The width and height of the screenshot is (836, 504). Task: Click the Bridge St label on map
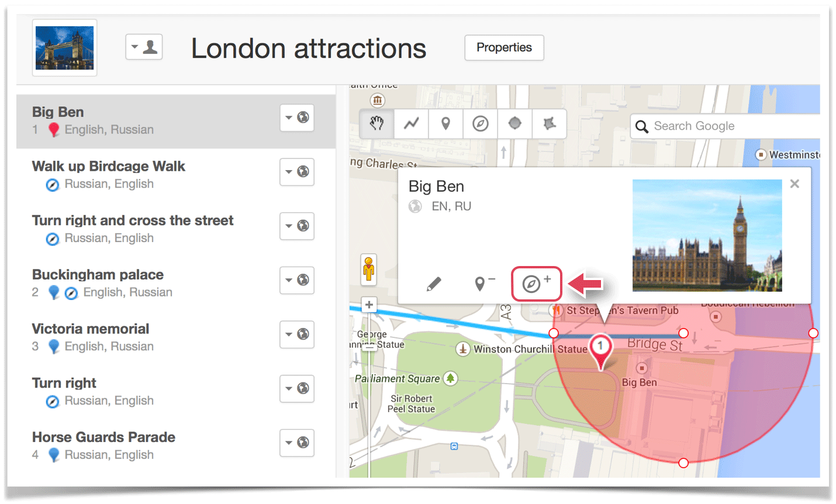coord(655,344)
